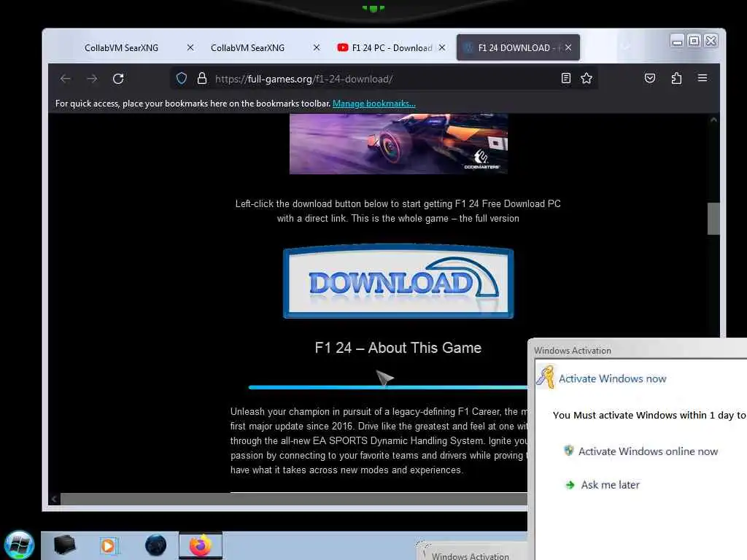Open the Manage bookmarks link
This screenshot has width=747, height=560.
[x=374, y=104]
